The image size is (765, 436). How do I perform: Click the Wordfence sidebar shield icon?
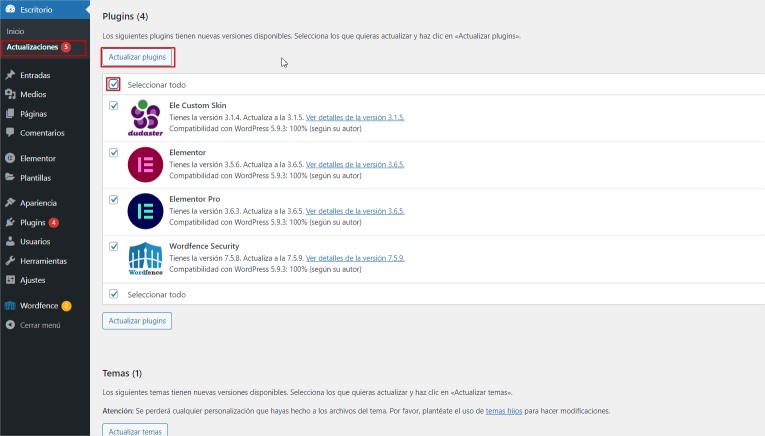click(10, 306)
